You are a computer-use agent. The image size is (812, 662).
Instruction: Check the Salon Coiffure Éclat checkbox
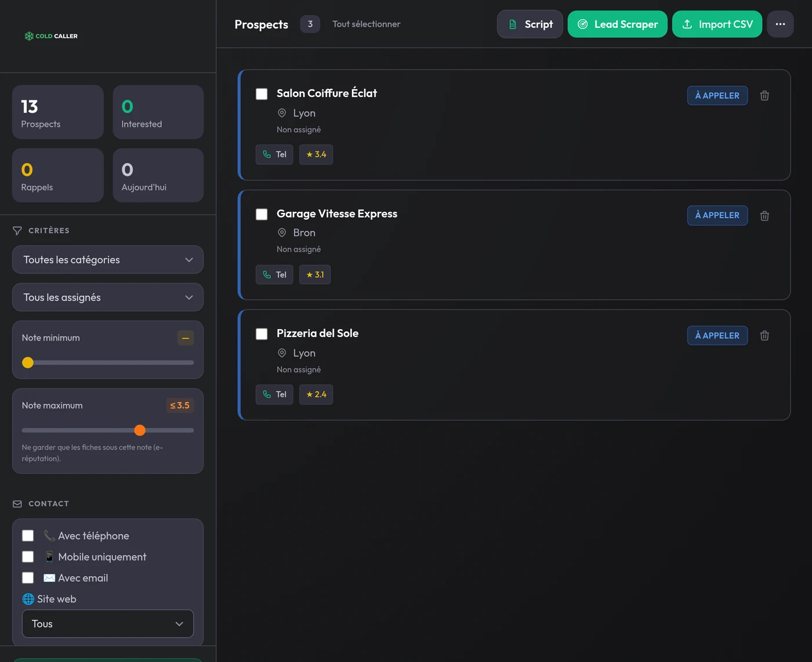point(262,94)
